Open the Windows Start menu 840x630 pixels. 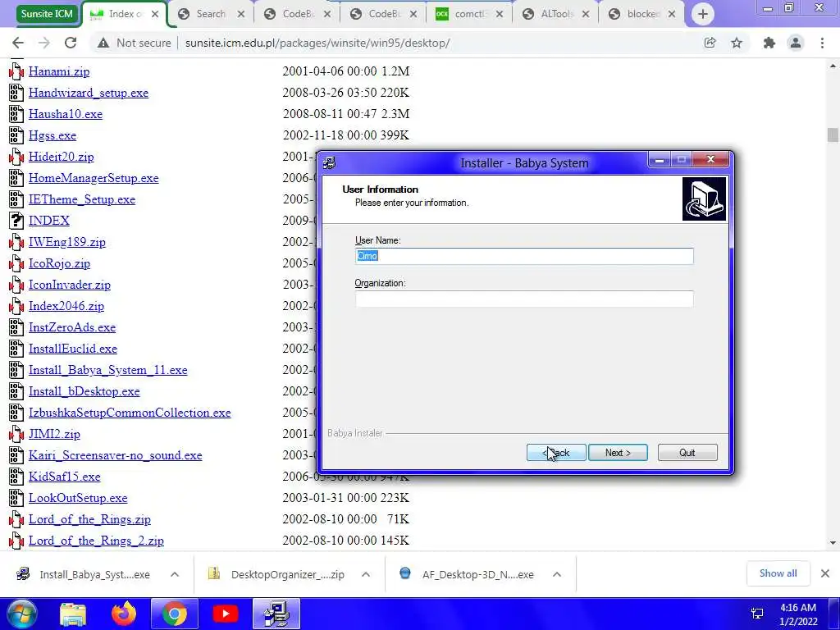21,614
